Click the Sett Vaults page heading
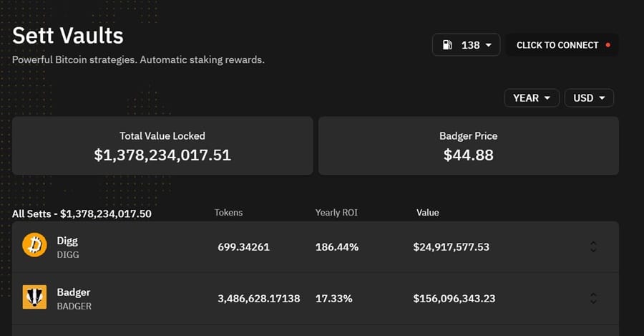 pyautogui.click(x=68, y=35)
